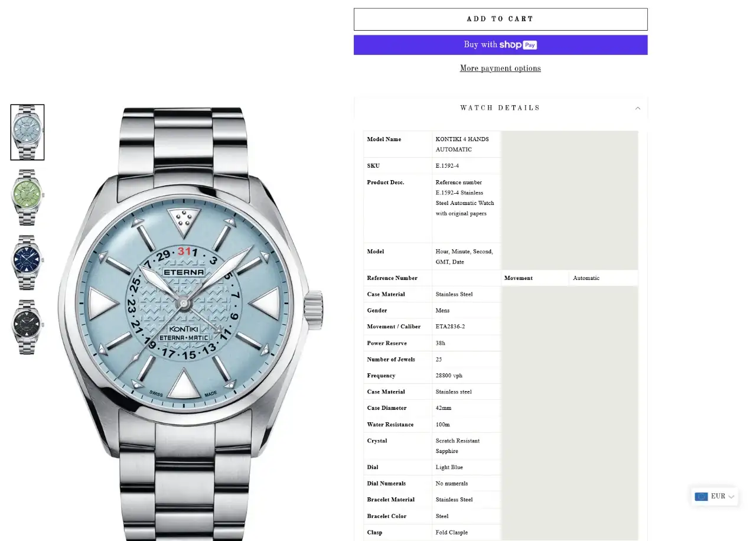Select the black dial watch thumbnail
The width and height of the screenshot is (756, 541).
coord(27,327)
